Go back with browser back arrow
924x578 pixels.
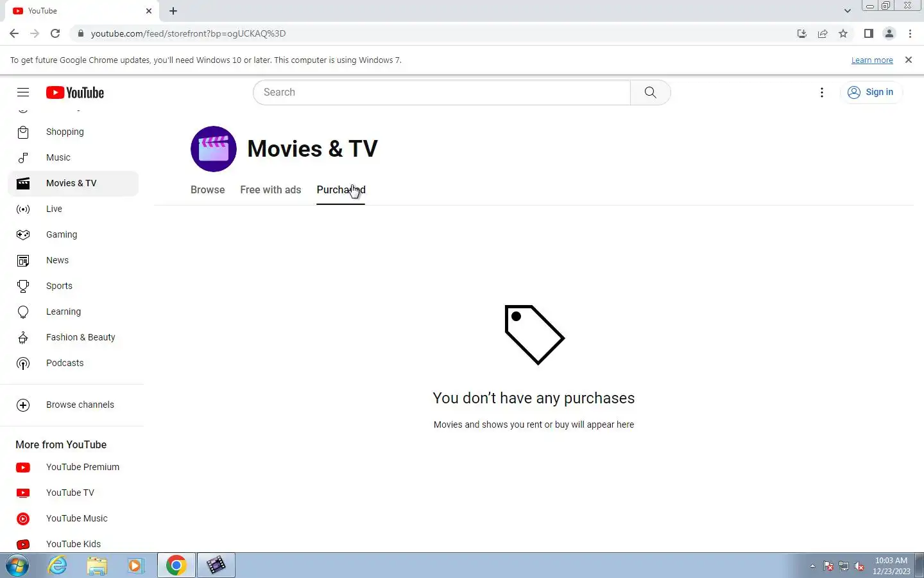coord(14,33)
